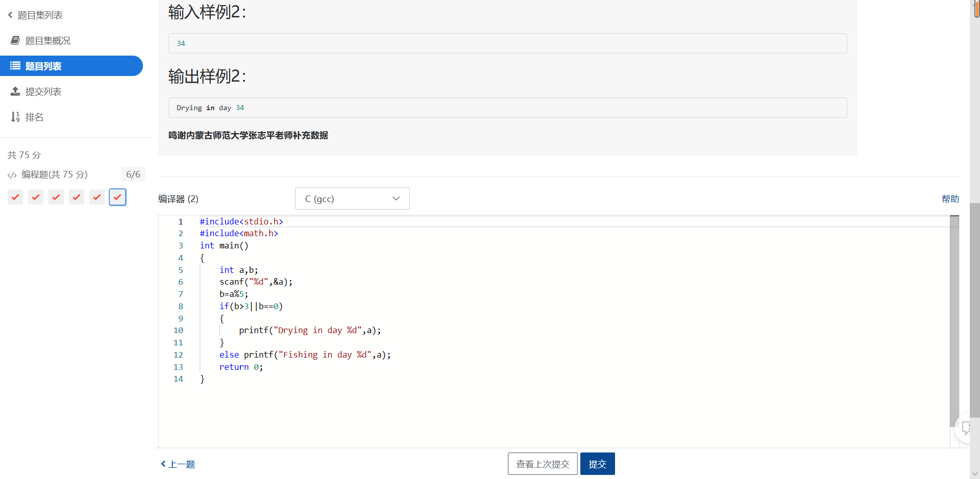The width and height of the screenshot is (980, 479).
Task: Click the compiler dropdown chevron arrow
Action: (396, 198)
